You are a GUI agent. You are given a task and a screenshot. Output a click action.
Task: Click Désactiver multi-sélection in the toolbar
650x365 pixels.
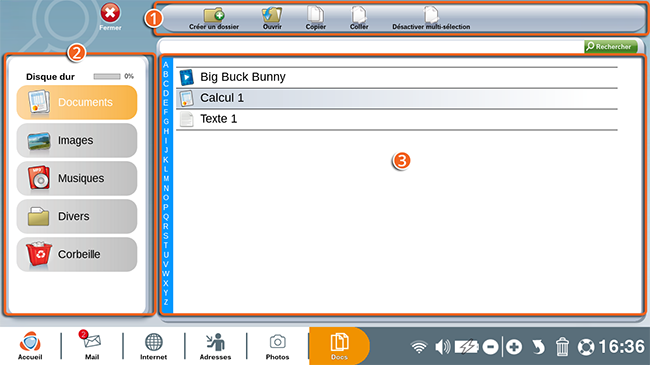pos(431,19)
